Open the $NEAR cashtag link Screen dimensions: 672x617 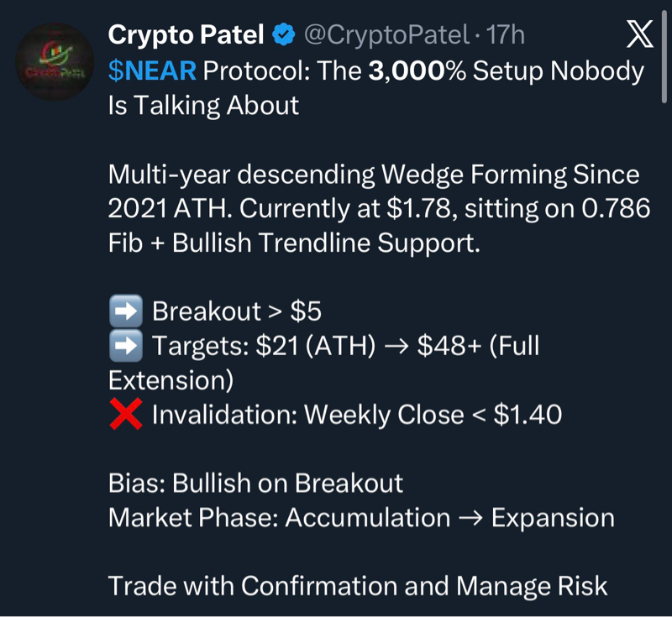tap(152, 71)
